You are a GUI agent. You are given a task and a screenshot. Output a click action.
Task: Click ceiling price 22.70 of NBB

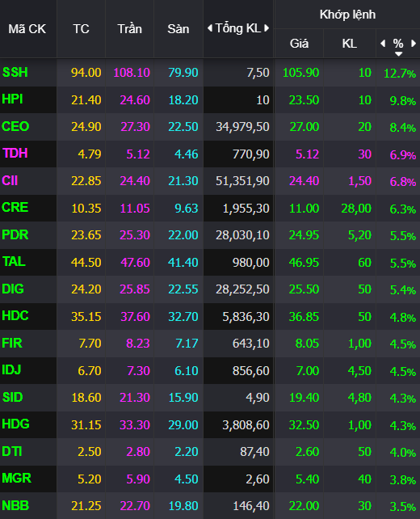click(x=135, y=506)
